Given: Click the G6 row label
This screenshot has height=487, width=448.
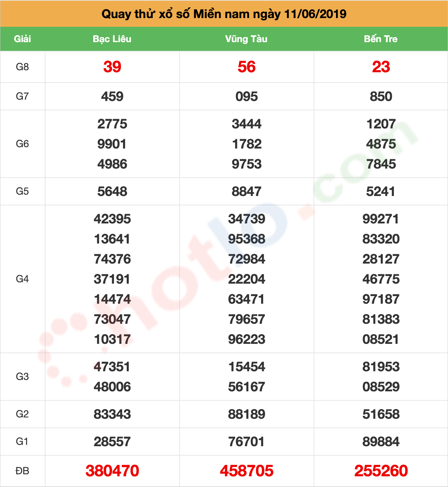Looking at the screenshot, I should [x=22, y=144].
